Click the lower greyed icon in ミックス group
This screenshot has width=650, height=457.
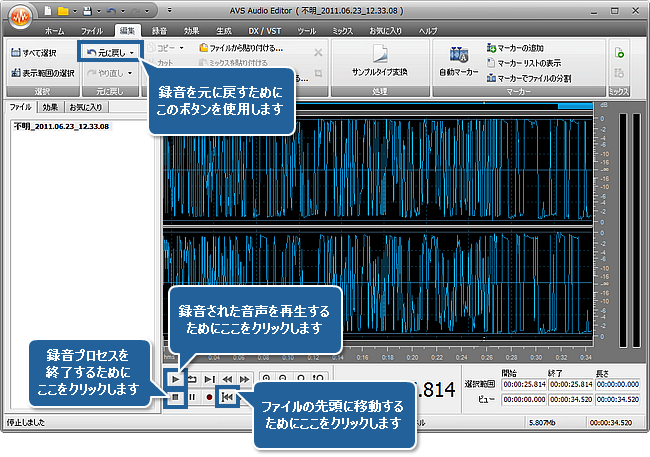619,73
